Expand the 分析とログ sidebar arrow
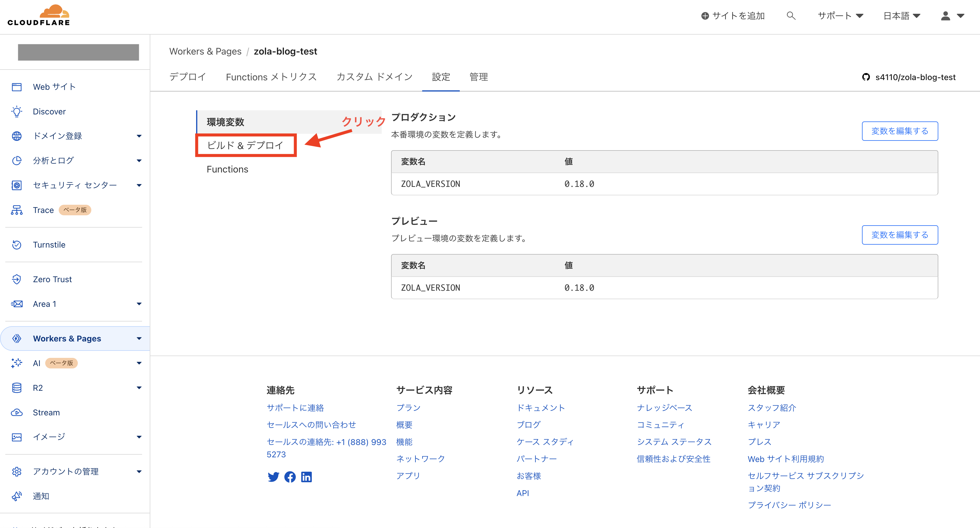Image resolution: width=980 pixels, height=528 pixels. (139, 161)
